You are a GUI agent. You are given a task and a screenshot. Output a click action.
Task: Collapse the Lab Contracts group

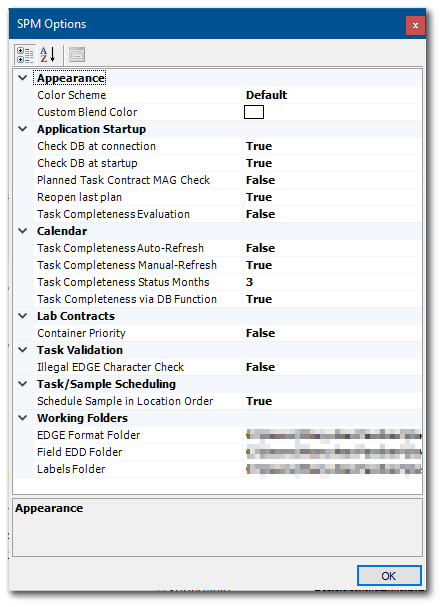click(x=23, y=316)
